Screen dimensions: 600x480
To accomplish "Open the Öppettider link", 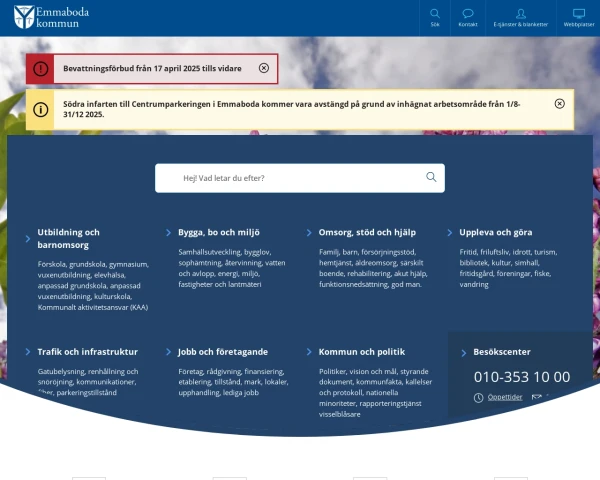I will (x=505, y=397).
